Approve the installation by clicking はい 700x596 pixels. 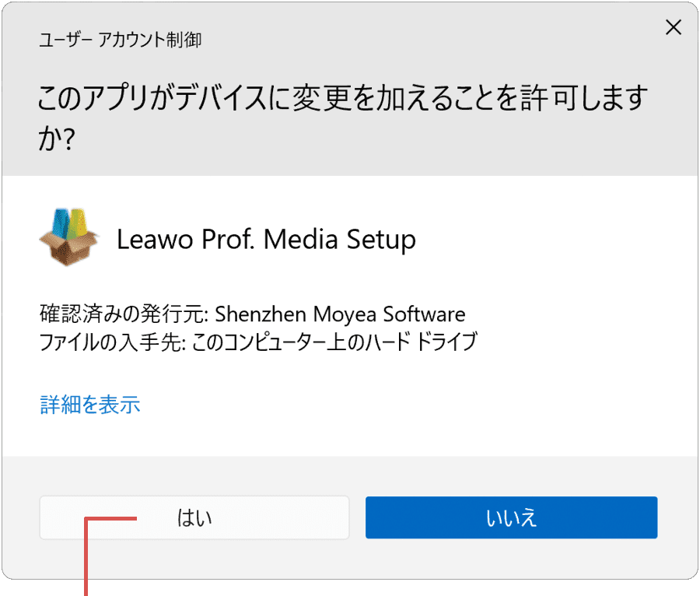pos(194,517)
